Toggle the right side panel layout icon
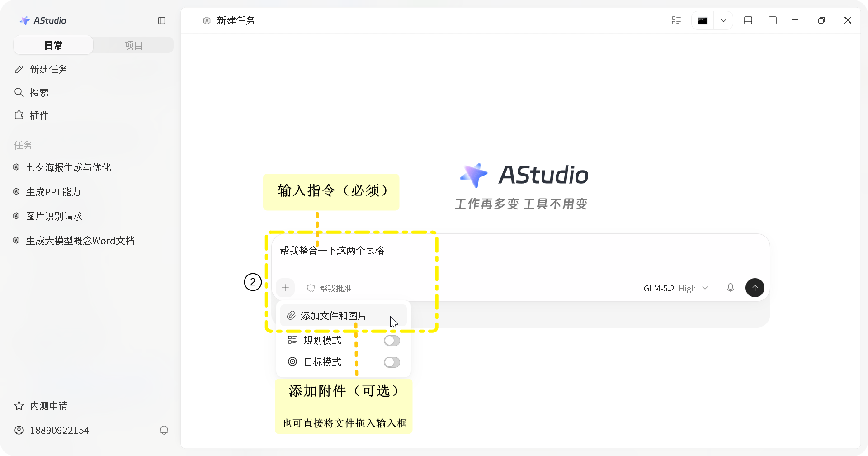 (773, 20)
